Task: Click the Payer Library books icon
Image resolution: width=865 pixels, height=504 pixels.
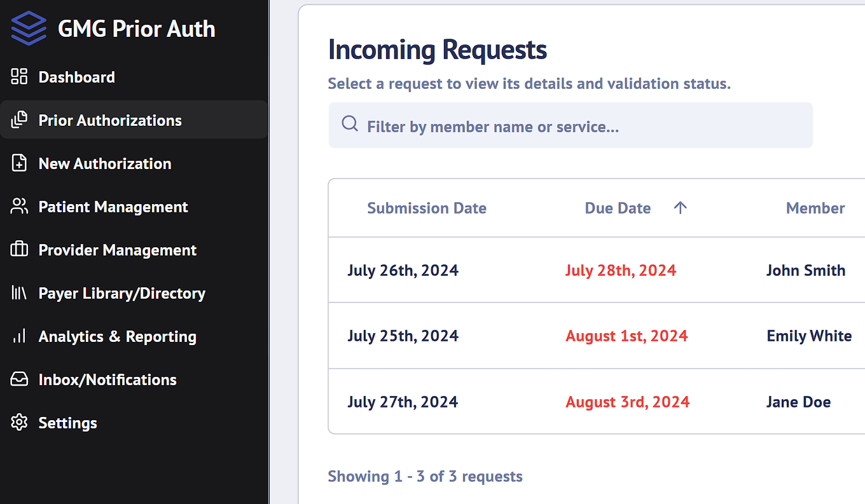Action: coord(20,293)
